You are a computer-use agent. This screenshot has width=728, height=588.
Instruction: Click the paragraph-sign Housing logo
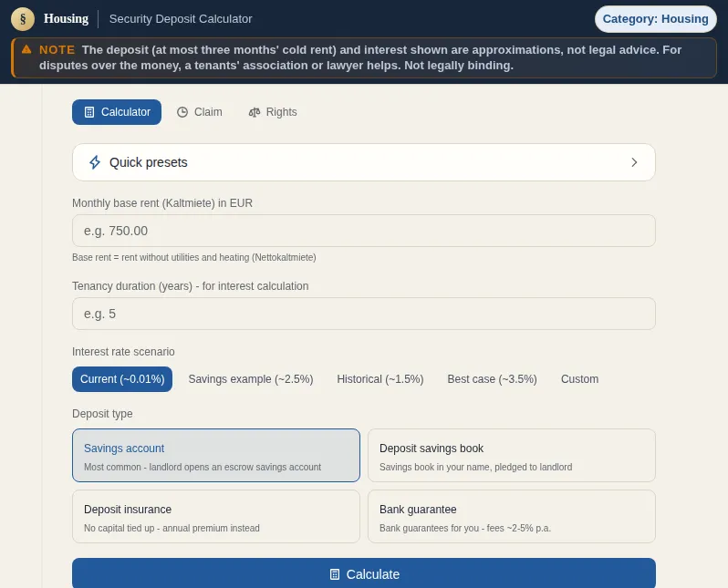(23, 19)
